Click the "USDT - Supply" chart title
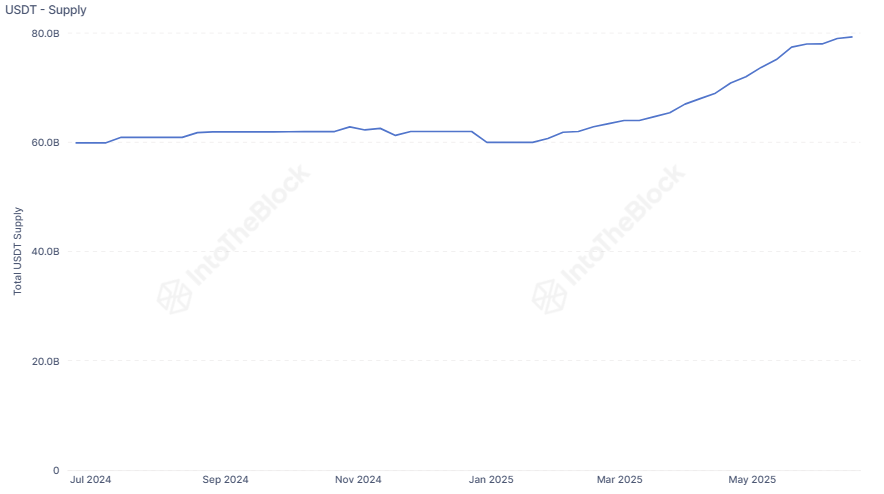Viewport: 884px width, 494px height. [46, 10]
